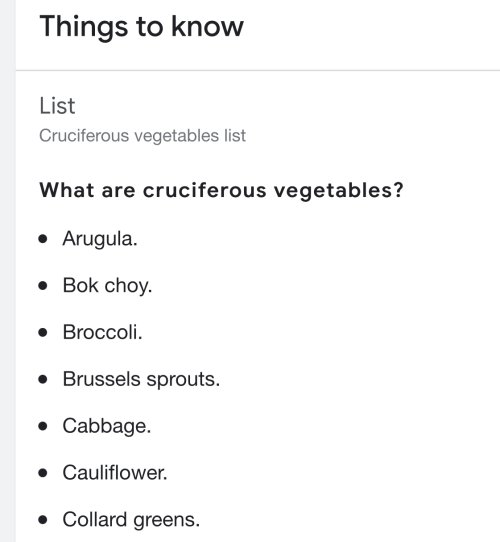
Task: Click the "Things to know" heading
Action: pos(141,27)
